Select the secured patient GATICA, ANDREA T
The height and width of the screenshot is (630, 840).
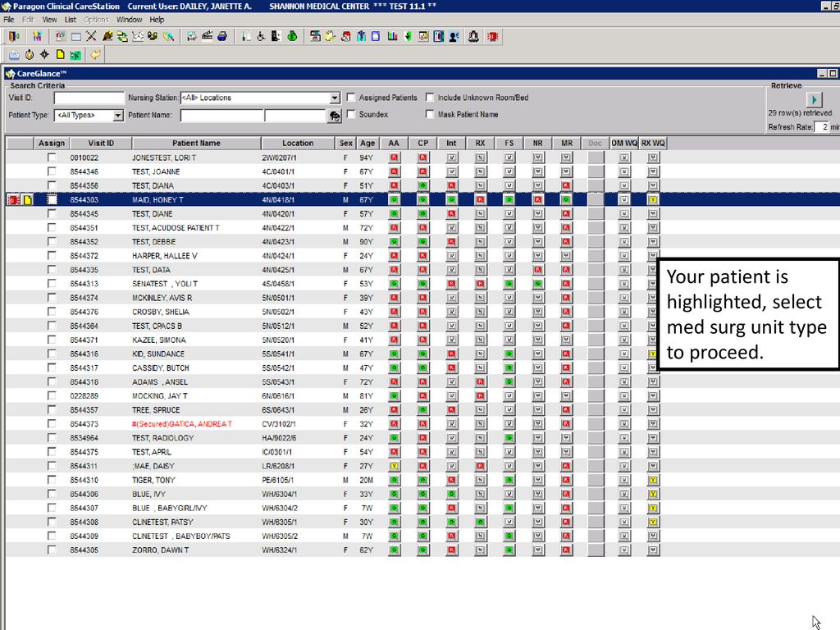181,424
